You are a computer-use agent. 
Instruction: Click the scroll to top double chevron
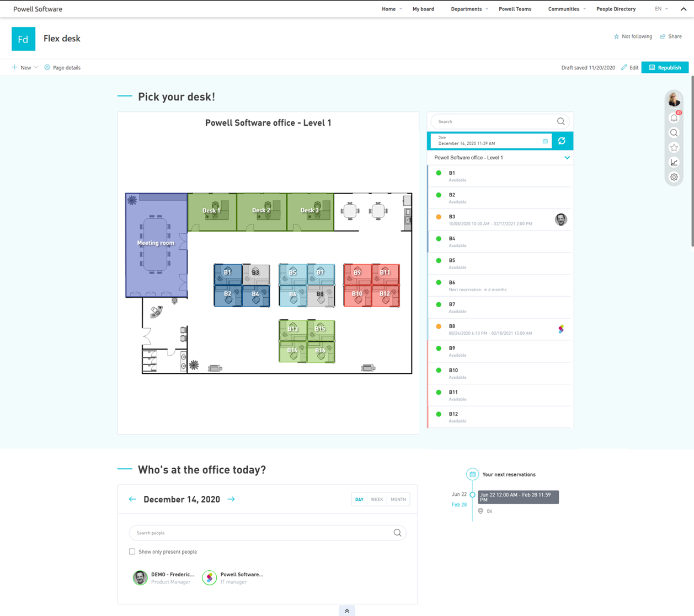(347, 610)
